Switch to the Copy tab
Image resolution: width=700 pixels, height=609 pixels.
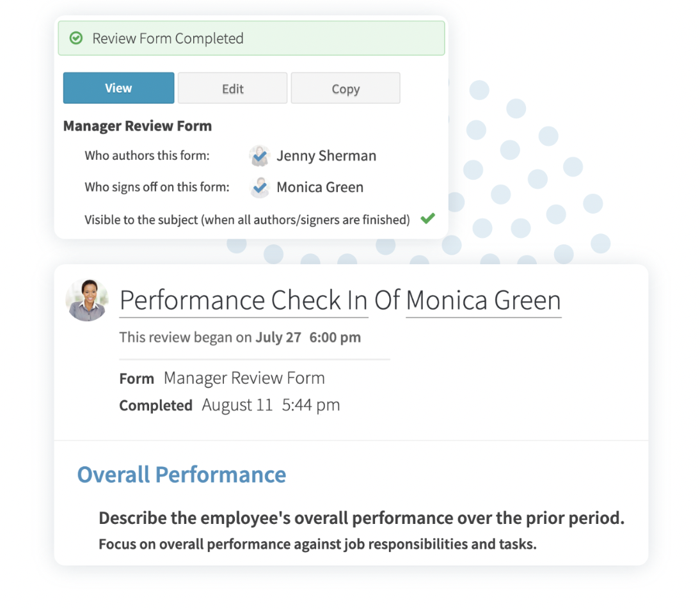click(346, 88)
